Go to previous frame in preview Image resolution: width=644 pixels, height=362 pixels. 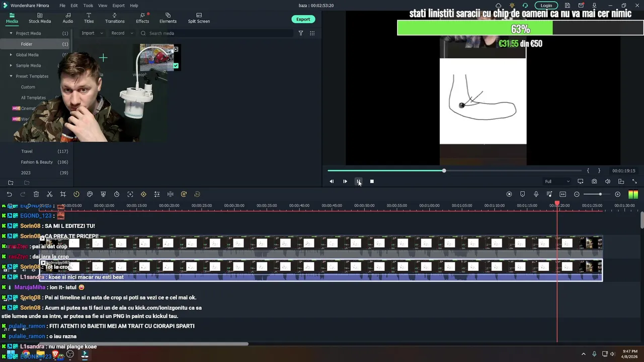pyautogui.click(x=332, y=182)
